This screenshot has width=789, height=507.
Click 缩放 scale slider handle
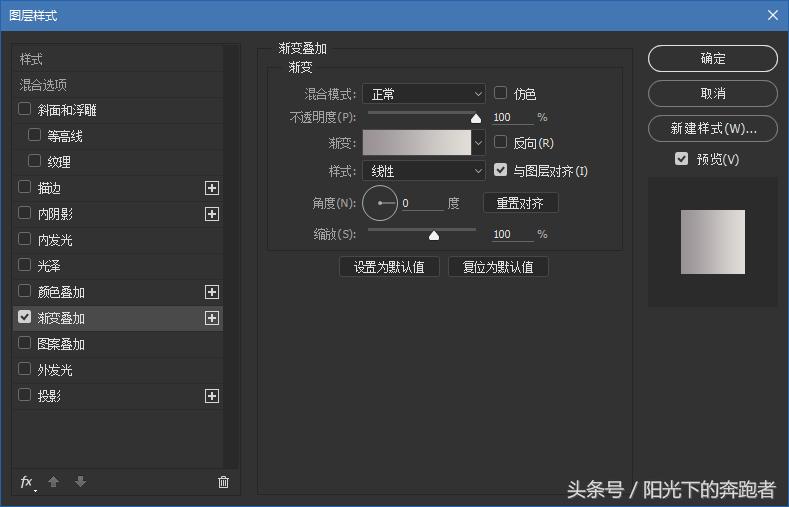pyautogui.click(x=434, y=235)
